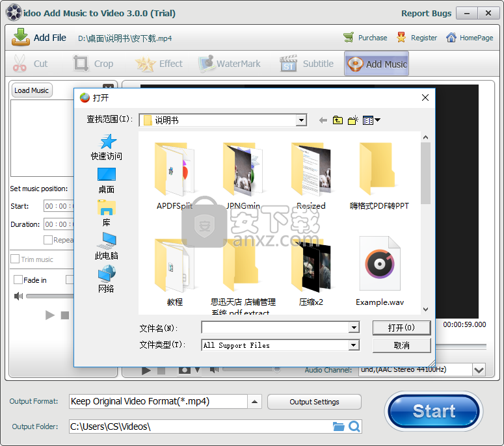Go up one folder level icon

pos(338,120)
